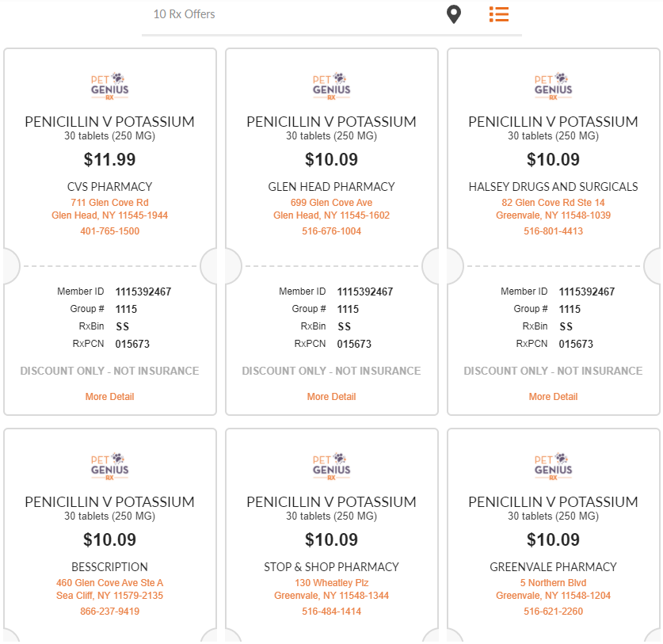Switch to map view pin icon
Image resolution: width=663 pixels, height=644 pixels.
pyautogui.click(x=454, y=14)
